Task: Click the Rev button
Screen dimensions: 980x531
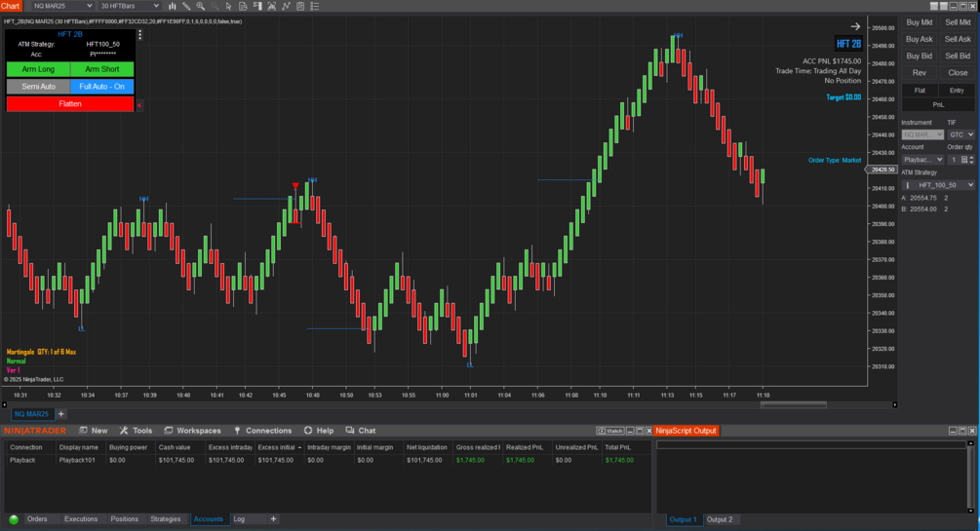Action: [x=920, y=73]
